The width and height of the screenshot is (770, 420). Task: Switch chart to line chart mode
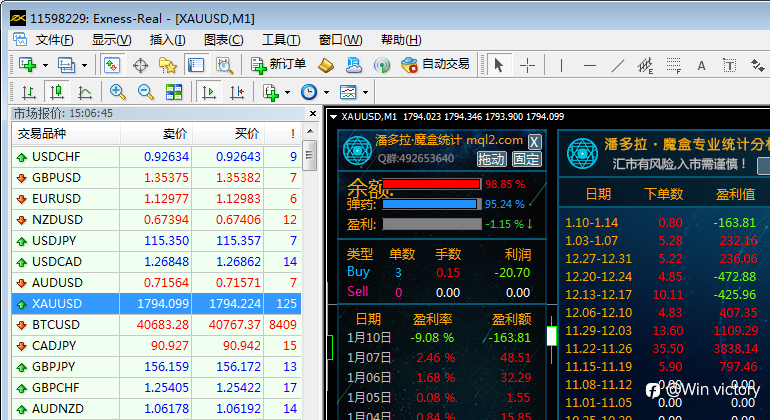tap(85, 92)
